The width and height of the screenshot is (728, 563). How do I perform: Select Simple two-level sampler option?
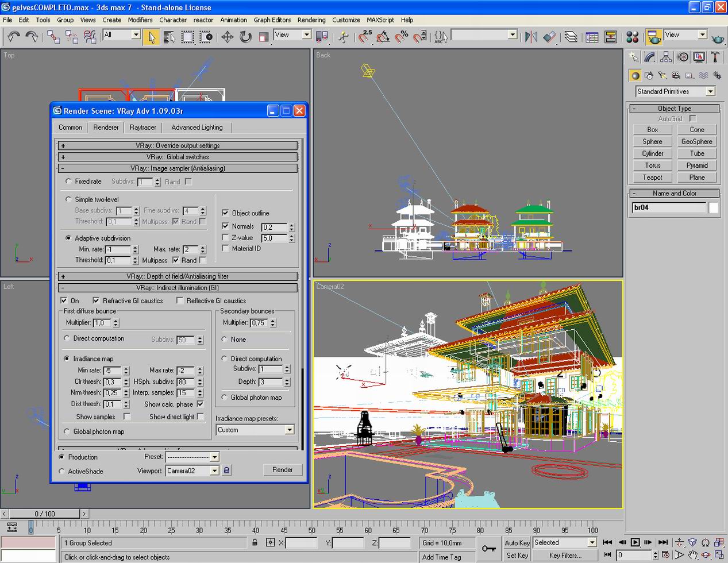point(69,200)
